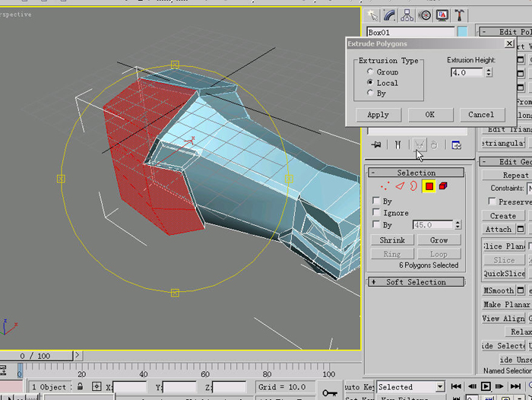This screenshot has height=400, width=532.
Task: Switch to the Modify panel tab
Action: pos(389,15)
